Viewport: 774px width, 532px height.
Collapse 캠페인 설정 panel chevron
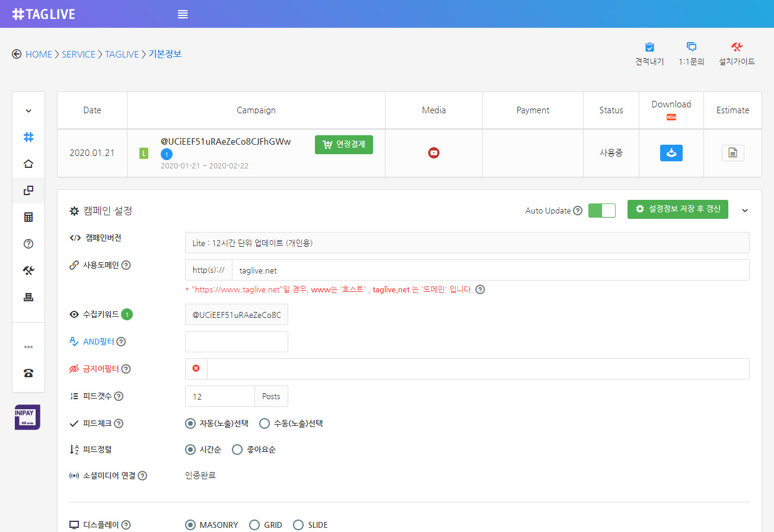click(745, 211)
